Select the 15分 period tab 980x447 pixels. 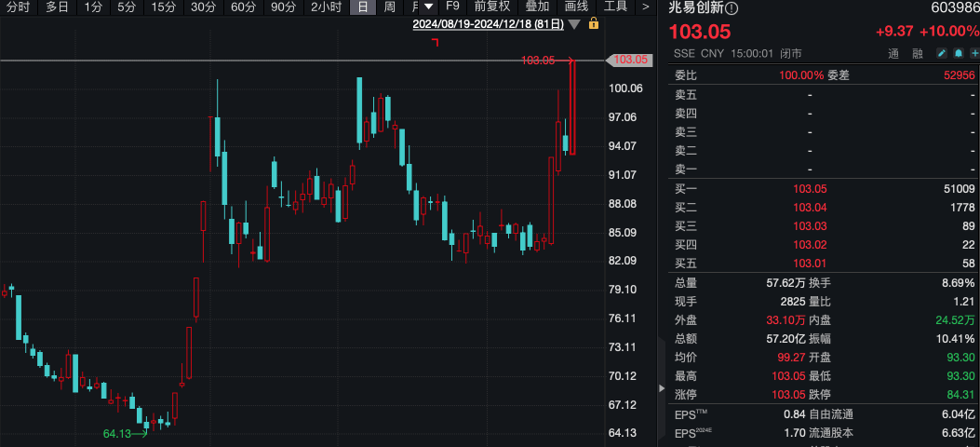pyautogui.click(x=163, y=7)
